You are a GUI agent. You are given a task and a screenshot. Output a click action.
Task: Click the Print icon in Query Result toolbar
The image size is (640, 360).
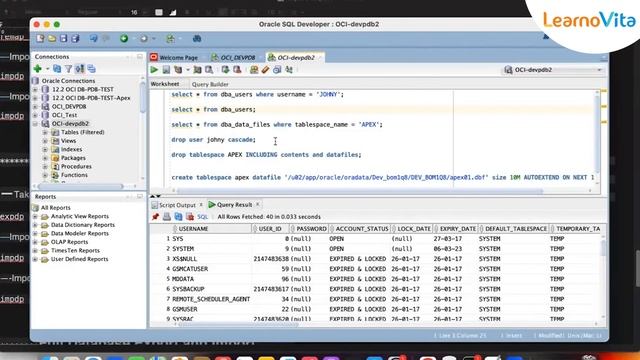[x=167, y=217]
